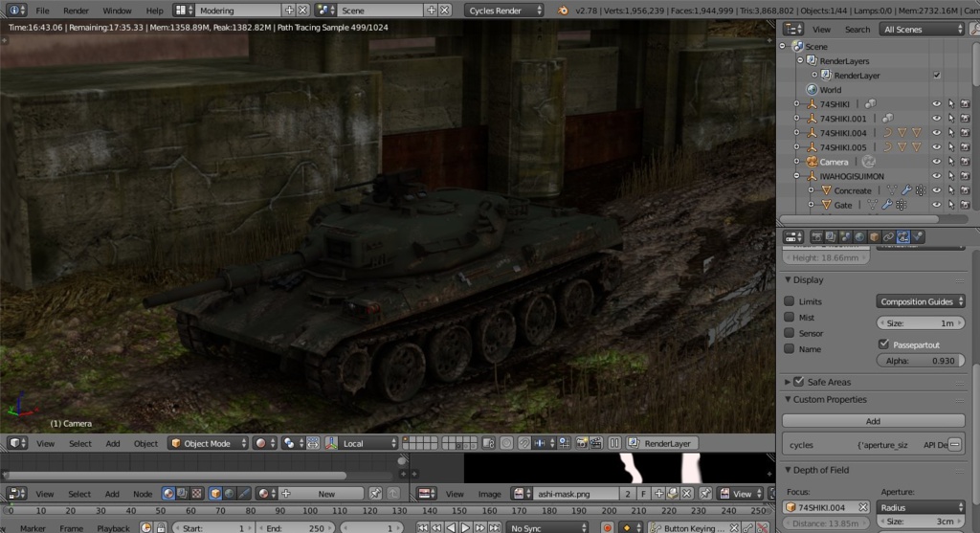980x533 pixels.
Task: Open the Object Constraints properties tab
Action: point(888,236)
